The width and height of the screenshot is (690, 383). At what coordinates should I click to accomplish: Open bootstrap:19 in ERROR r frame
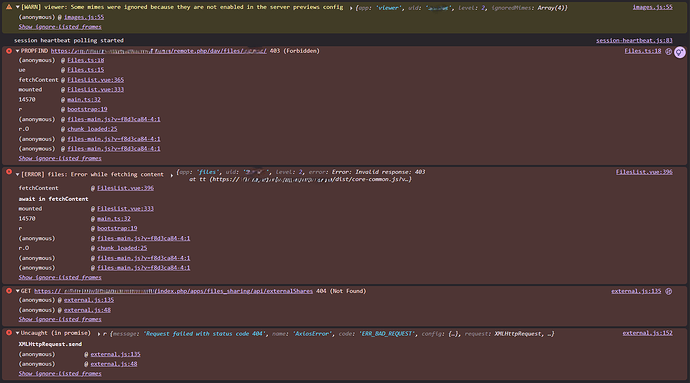tap(117, 228)
